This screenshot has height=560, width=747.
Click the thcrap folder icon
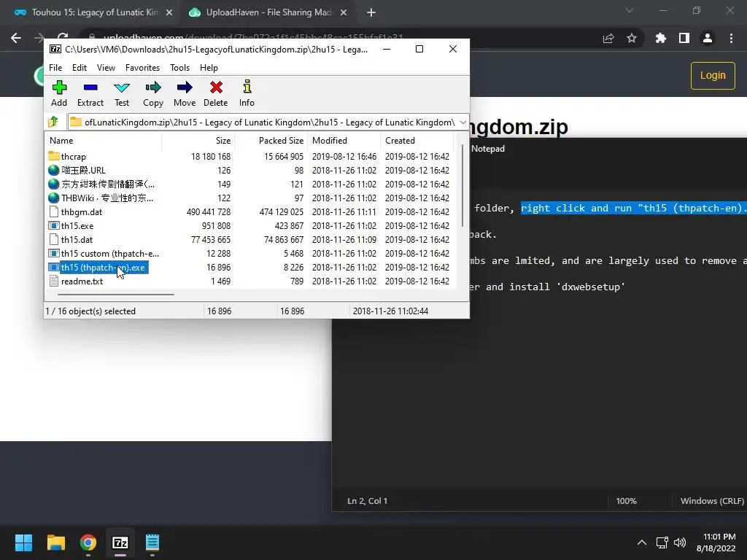click(x=53, y=156)
